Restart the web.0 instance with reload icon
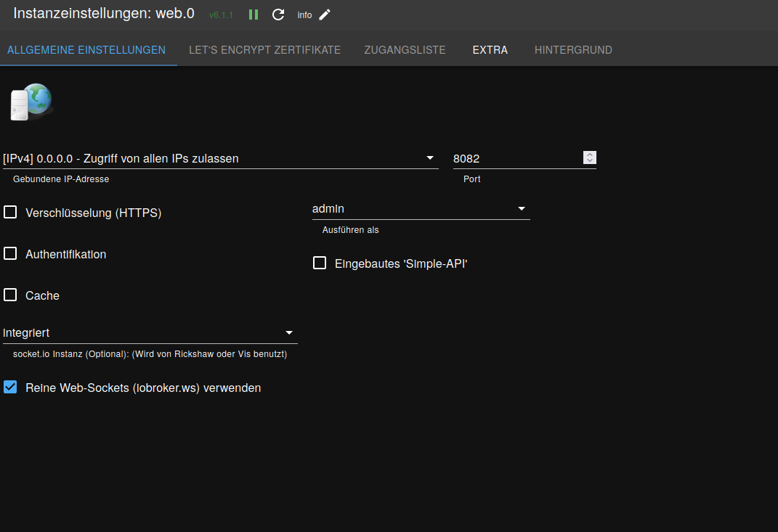Screen dimensions: 778x532 click(278, 15)
